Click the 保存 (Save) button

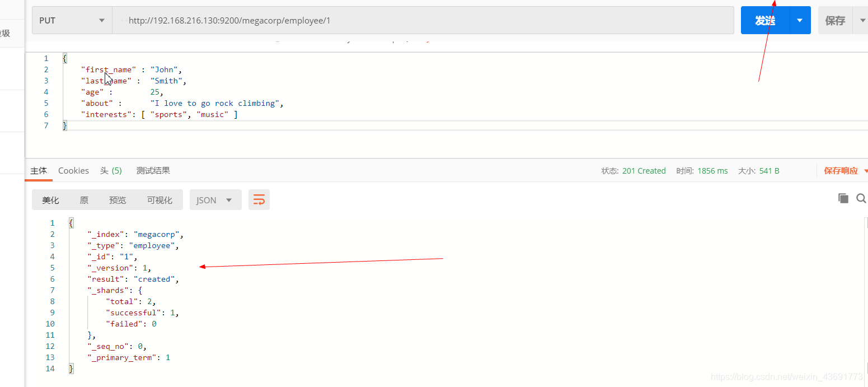[835, 21]
